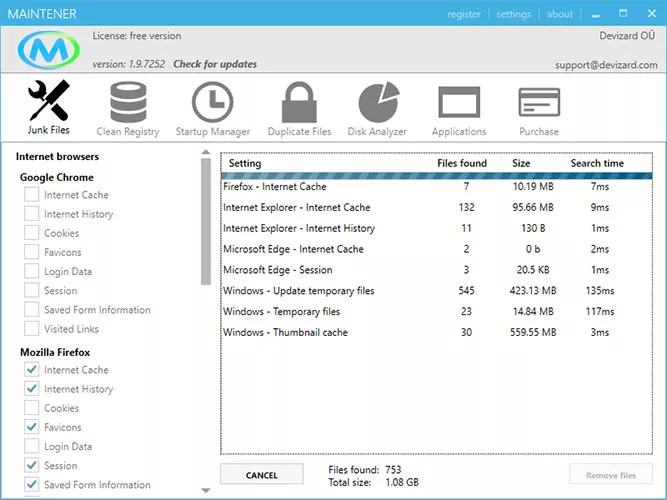The height and width of the screenshot is (500, 667).
Task: Click the Maintener M logo
Action: [48, 50]
